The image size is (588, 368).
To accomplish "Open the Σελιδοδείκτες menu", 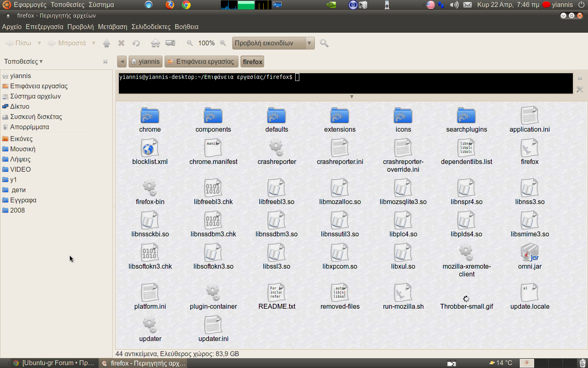I will (x=151, y=27).
